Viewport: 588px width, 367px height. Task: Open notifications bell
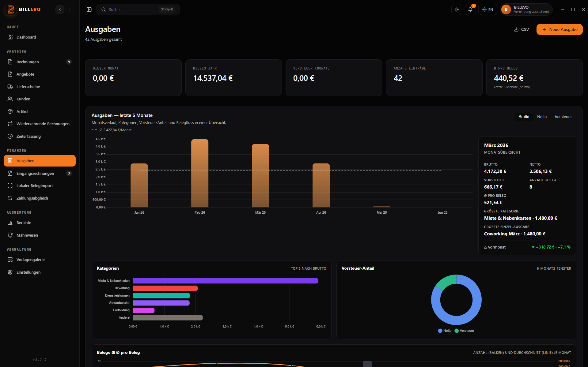point(470,9)
